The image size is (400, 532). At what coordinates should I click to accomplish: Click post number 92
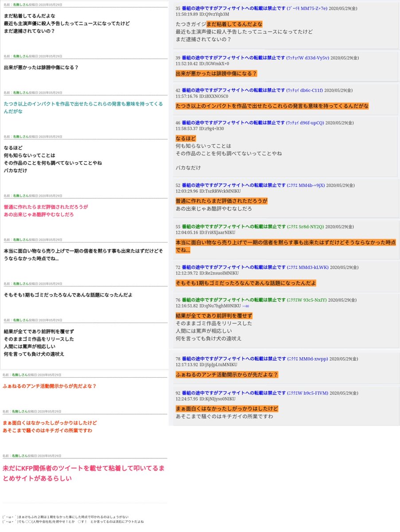[x=178, y=393]
